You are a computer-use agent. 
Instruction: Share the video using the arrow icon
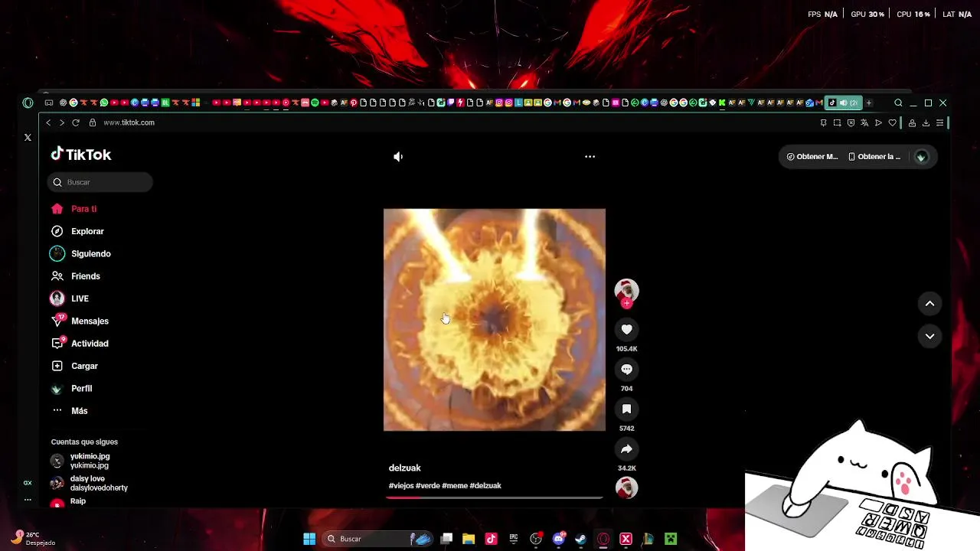[x=626, y=448]
